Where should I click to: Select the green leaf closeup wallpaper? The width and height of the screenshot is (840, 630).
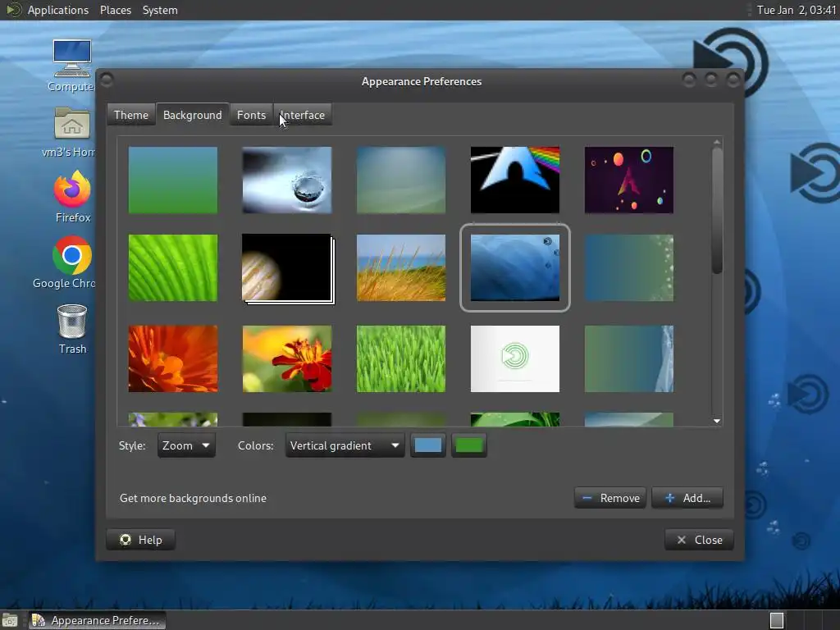pyautogui.click(x=173, y=268)
